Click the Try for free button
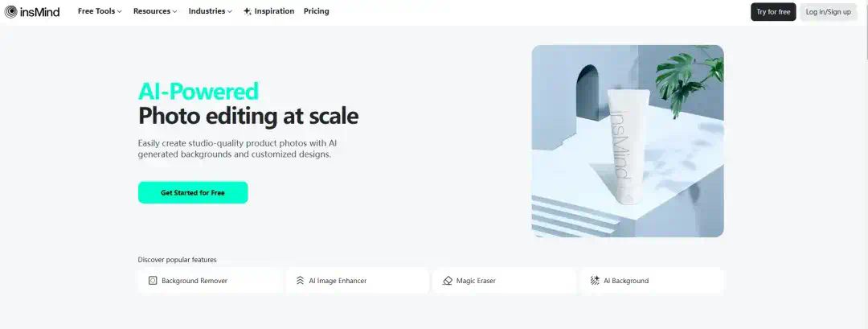This screenshot has width=868, height=329. point(773,11)
